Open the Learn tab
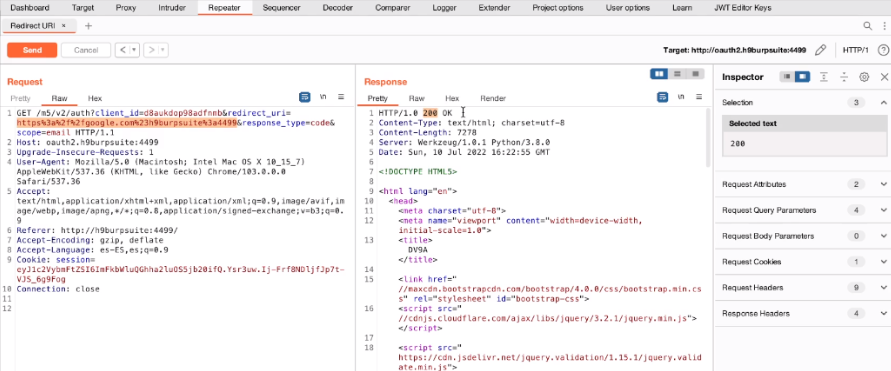Viewport: 891px width, 371px height. tap(682, 8)
